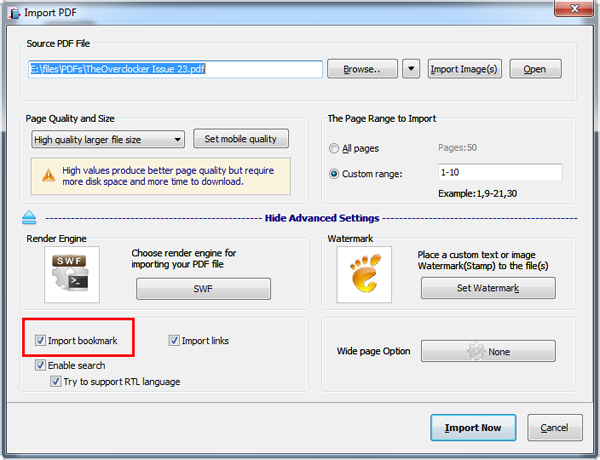
Task: Uncheck the Import links option
Action: (x=174, y=341)
